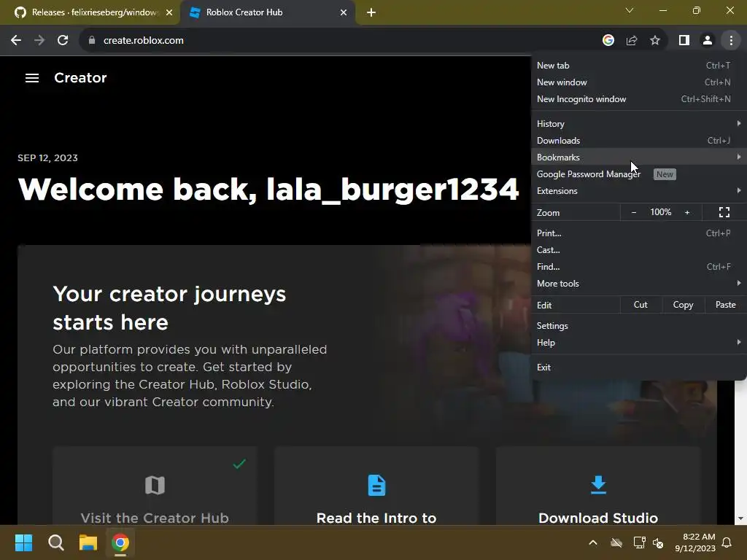Viewport: 747px width, 560px height.
Task: Open a new tab with plus button
Action: click(371, 12)
